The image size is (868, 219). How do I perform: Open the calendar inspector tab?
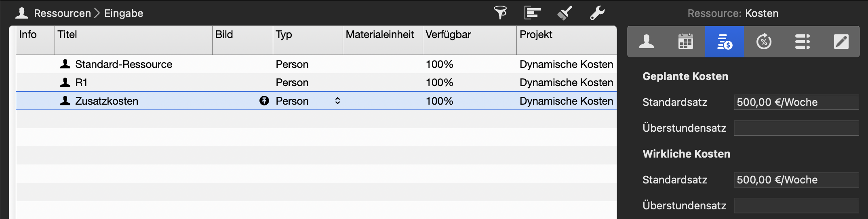coord(685,42)
